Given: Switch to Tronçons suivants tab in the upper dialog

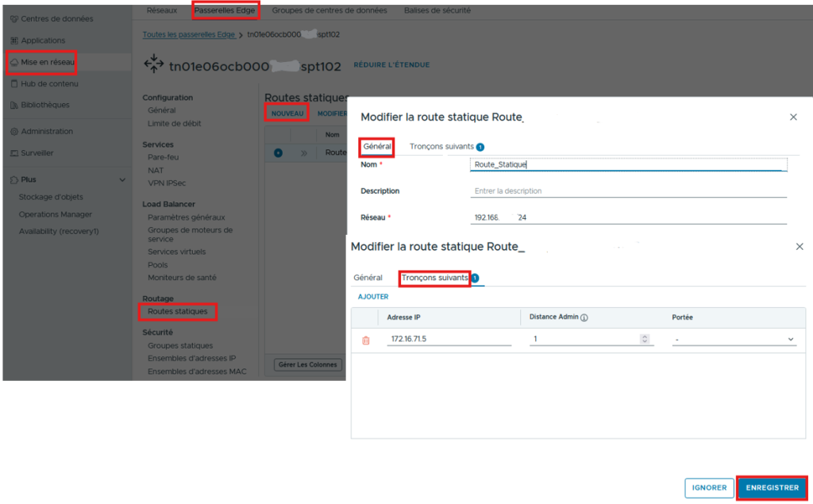Looking at the screenshot, I should coord(441,147).
